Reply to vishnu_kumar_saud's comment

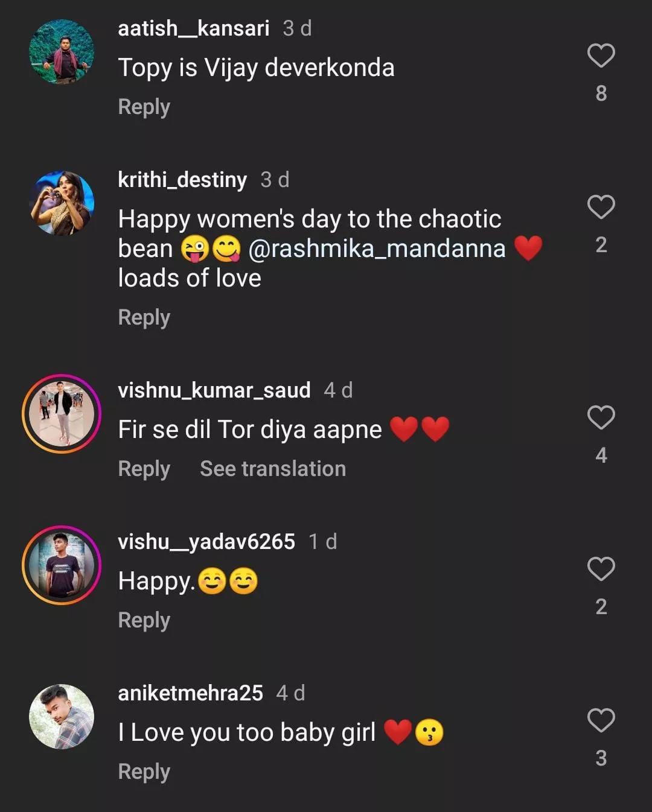point(144,469)
